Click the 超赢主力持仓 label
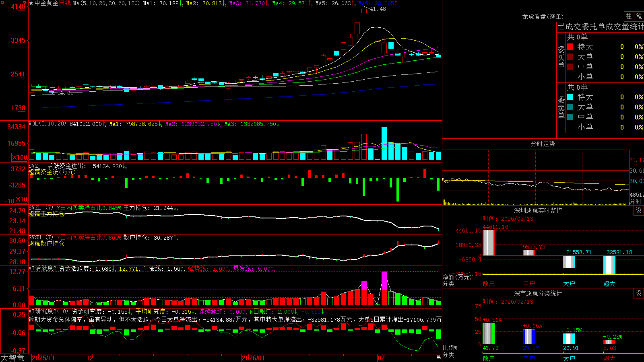This screenshot has height=362, width=644. (46, 214)
